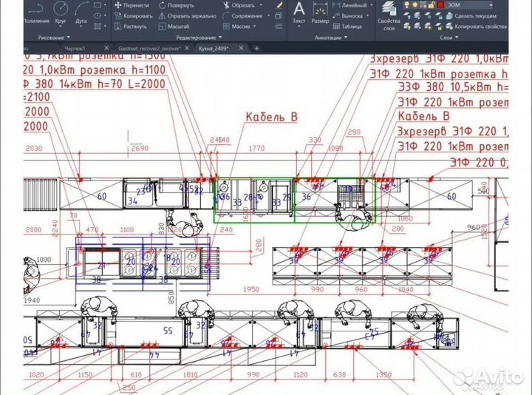Image resolution: width=532 pixels, height=395 pixels.
Task: Open the ЭОМ layer dropdown list
Action: pyautogui.click(x=475, y=5)
